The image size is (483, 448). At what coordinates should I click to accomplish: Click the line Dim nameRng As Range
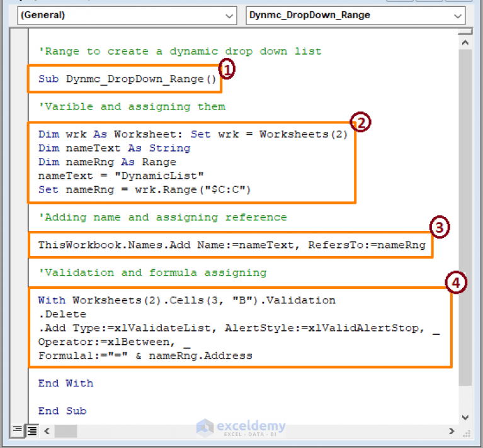(x=107, y=162)
